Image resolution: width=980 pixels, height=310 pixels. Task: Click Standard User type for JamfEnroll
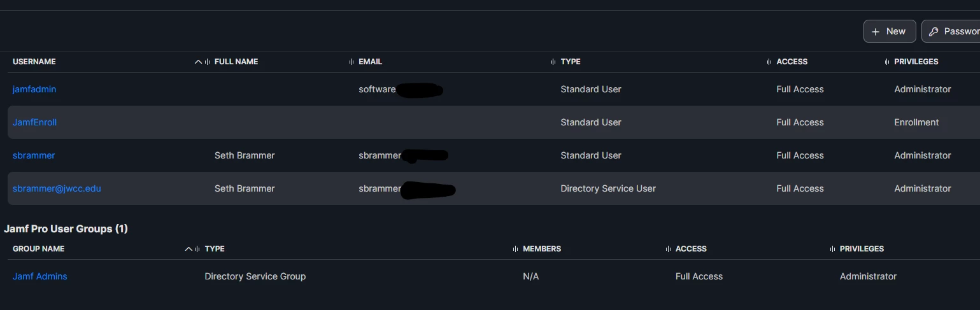591,122
